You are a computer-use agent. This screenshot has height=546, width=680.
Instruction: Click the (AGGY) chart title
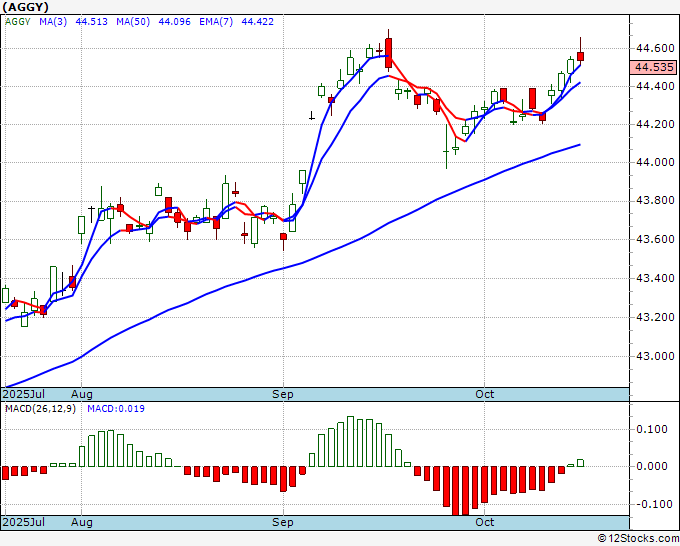point(26,7)
